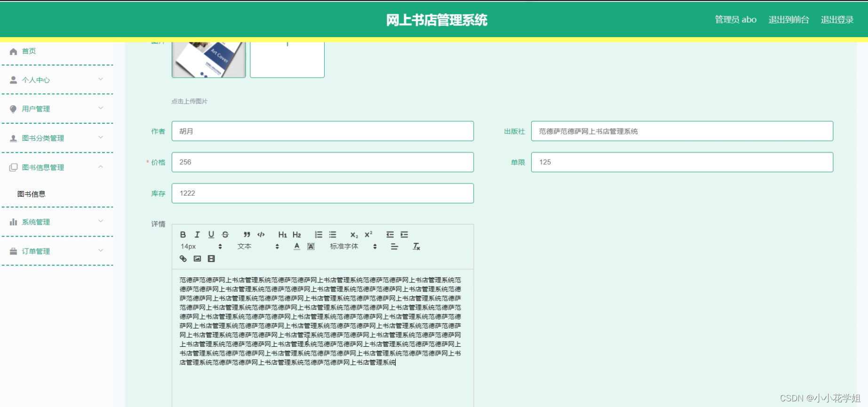Apply Heading 1 style

coord(282,234)
